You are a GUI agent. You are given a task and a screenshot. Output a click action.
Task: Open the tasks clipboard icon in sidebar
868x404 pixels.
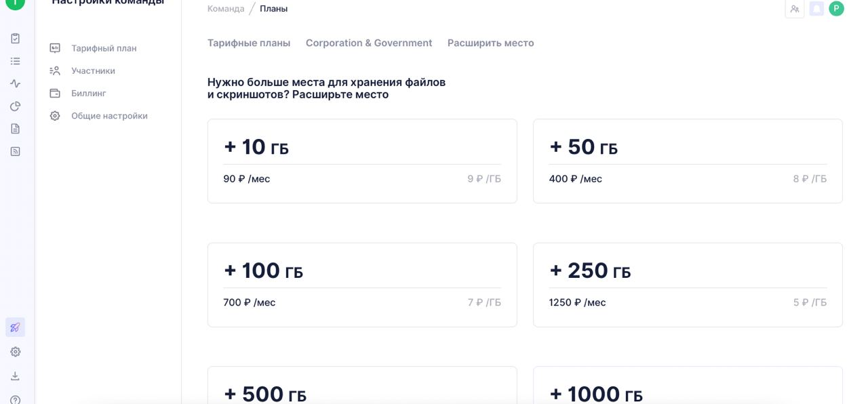tap(15, 39)
